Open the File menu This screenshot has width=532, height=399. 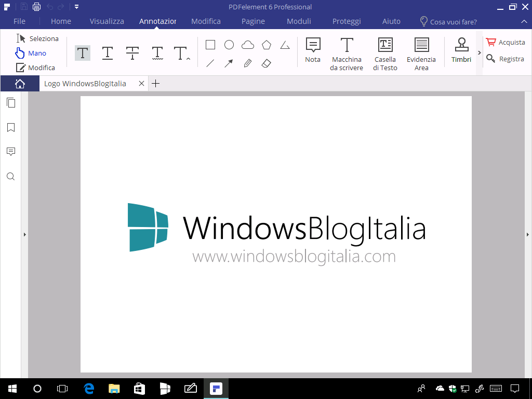19,21
